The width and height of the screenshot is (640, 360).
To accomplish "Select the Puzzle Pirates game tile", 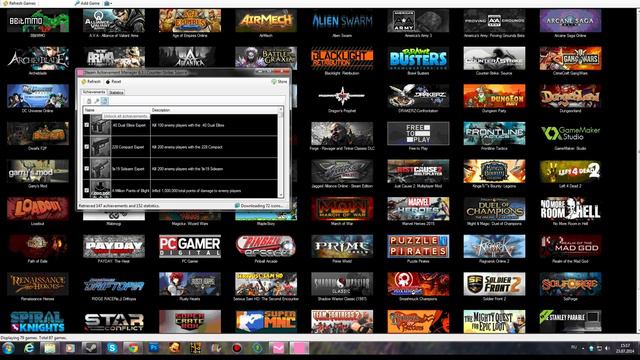I will tap(418, 247).
